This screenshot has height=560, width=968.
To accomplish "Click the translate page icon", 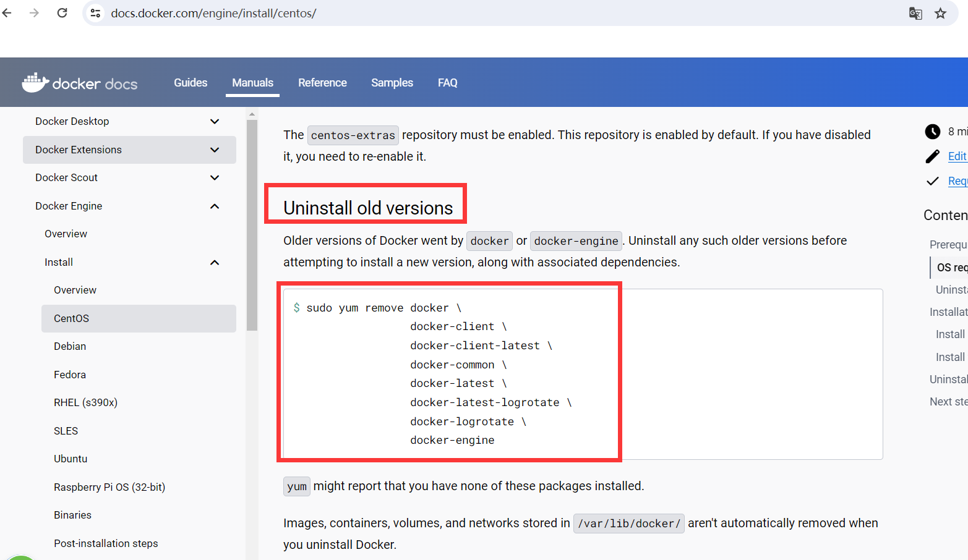I will coord(915,14).
